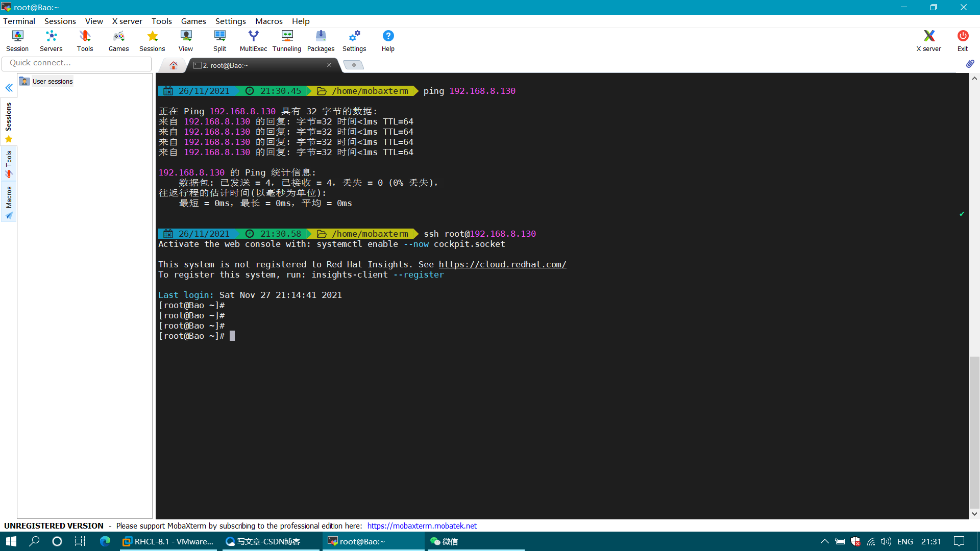Screen dimensions: 980x551
Task: Open the Settings menu in menu bar
Action: pos(230,21)
